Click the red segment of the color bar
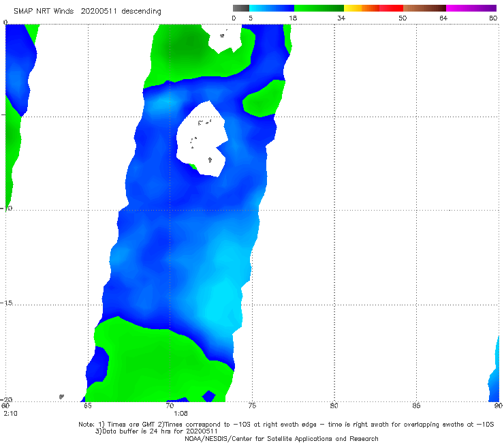 (x=391, y=8)
